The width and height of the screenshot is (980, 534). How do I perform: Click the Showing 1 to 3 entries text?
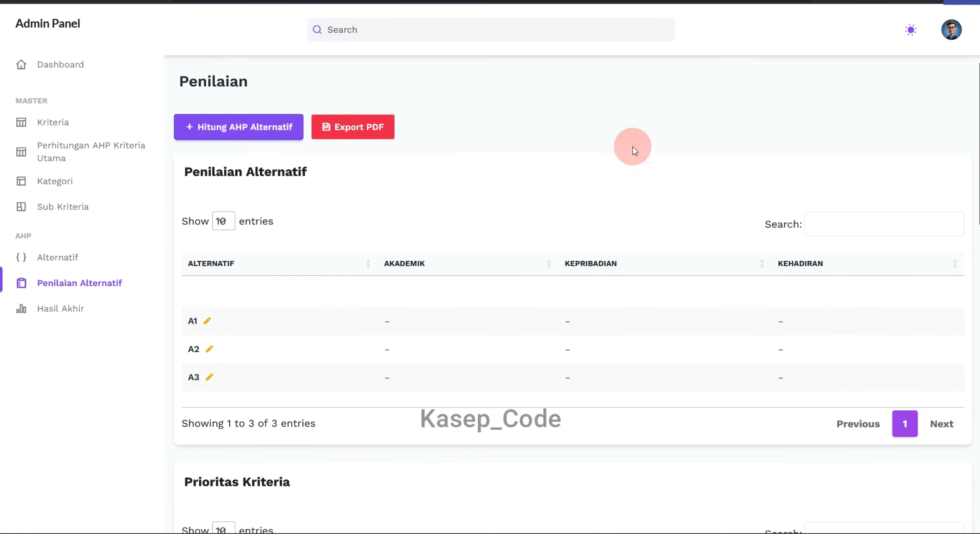(248, 423)
